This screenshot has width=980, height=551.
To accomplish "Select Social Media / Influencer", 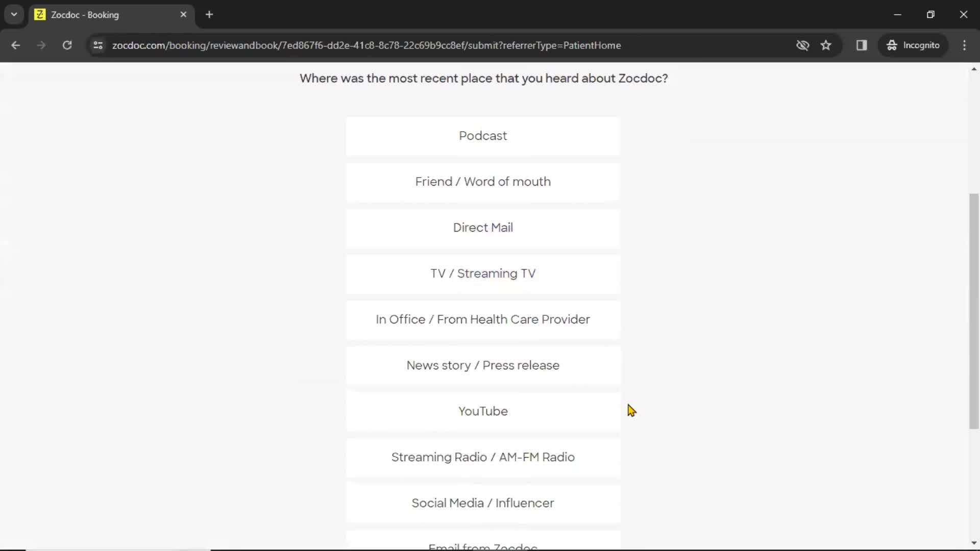I will point(483,503).
